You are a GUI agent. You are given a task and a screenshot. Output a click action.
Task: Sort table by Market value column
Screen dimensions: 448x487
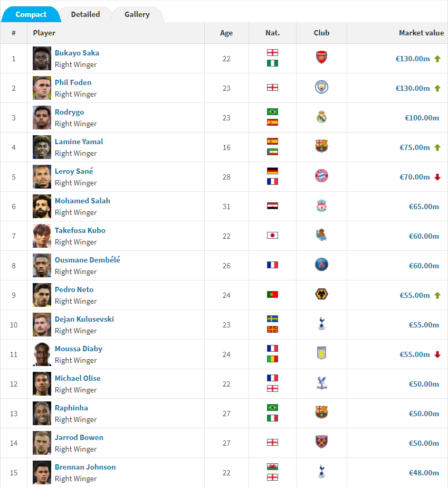coord(421,33)
